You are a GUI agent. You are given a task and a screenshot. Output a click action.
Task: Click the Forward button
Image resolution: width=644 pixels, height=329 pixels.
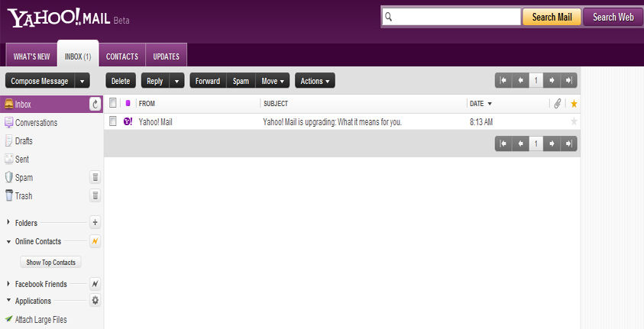point(208,81)
